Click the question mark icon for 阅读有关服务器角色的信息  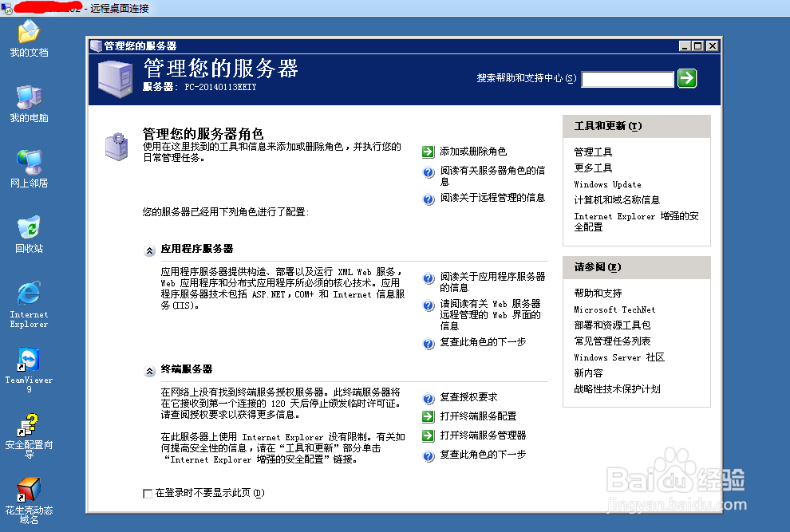(428, 171)
